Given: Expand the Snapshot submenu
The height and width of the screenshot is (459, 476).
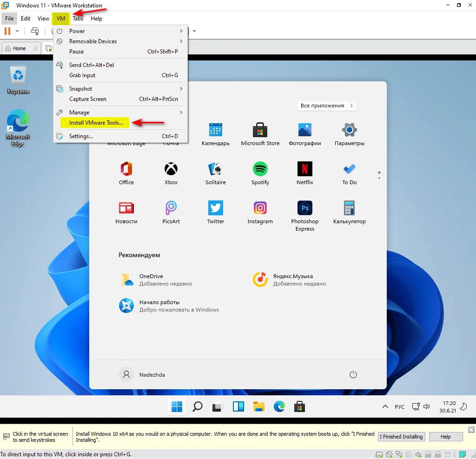Looking at the screenshot, I should click(x=120, y=89).
